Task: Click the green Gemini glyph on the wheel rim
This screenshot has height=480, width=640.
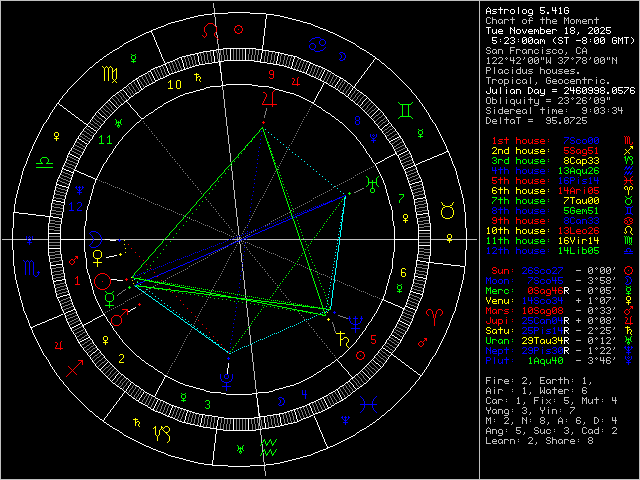Action: (405, 111)
